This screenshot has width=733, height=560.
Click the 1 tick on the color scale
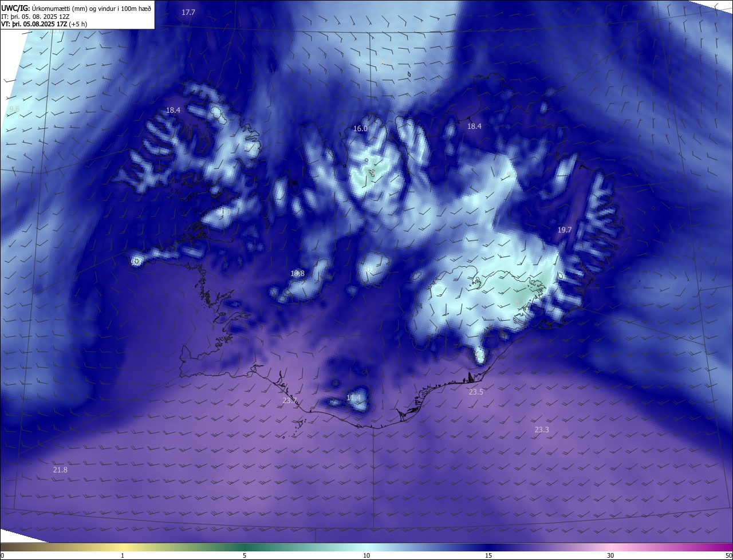click(x=123, y=555)
